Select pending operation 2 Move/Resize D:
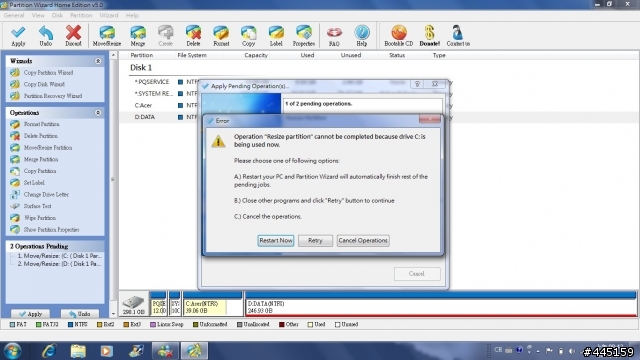 click(60, 264)
